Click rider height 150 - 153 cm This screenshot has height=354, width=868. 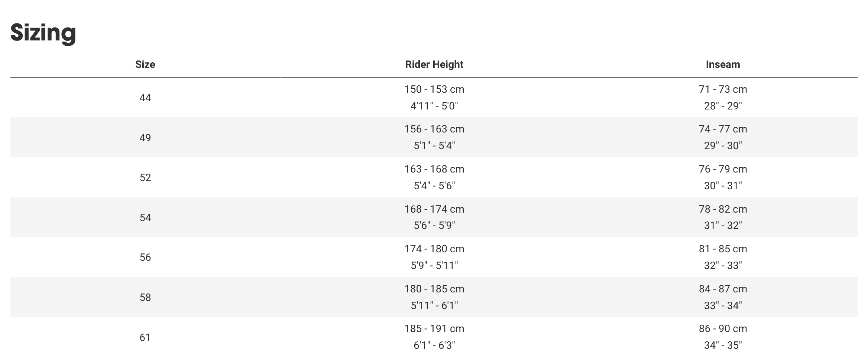[x=434, y=89]
